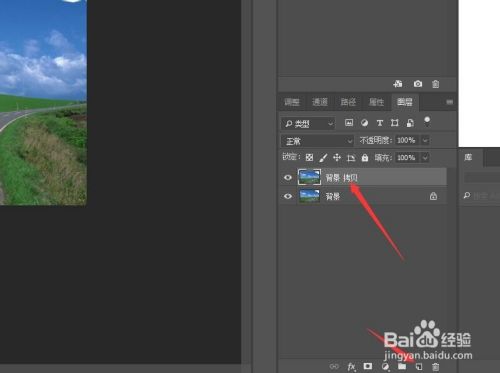Click the 背景 拷贝 layer thumbnail
The height and width of the screenshot is (373, 500).
coord(309,177)
